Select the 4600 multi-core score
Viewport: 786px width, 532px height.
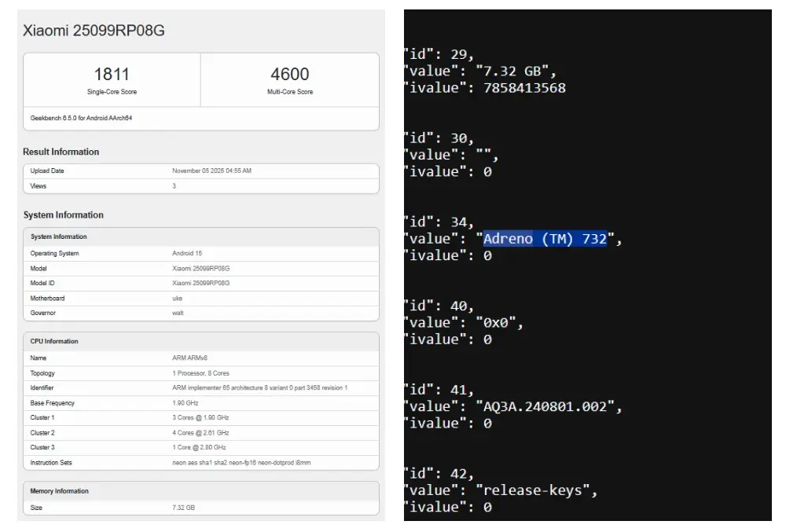(289, 75)
